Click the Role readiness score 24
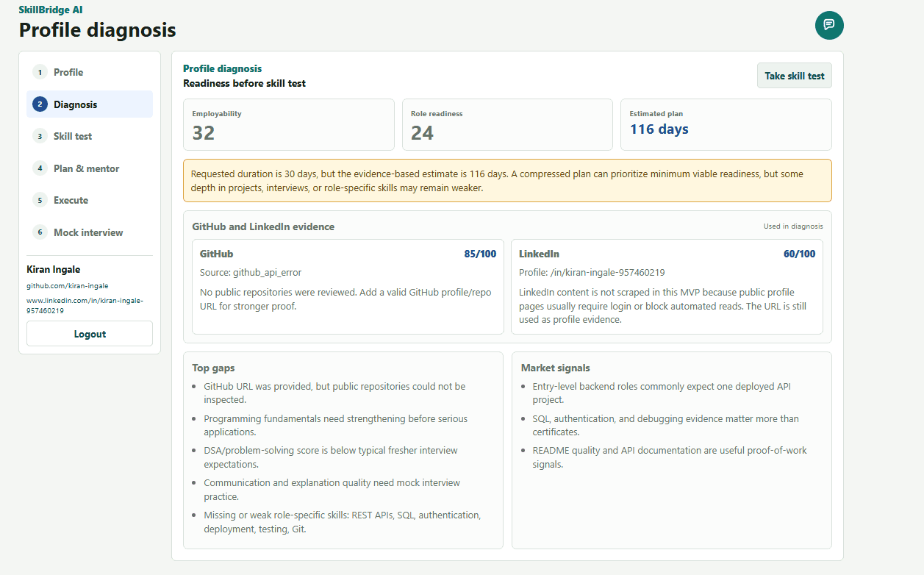This screenshot has height=575, width=924. coord(423,133)
